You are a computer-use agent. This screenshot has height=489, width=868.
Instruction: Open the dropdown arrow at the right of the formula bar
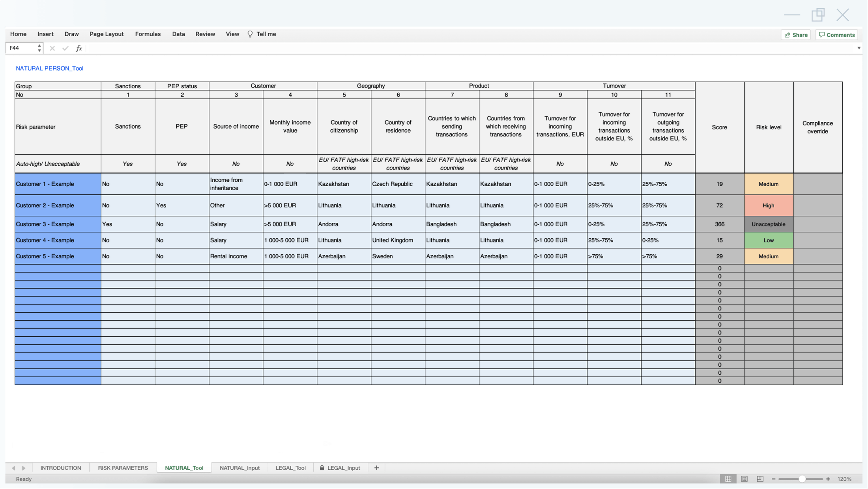point(859,48)
